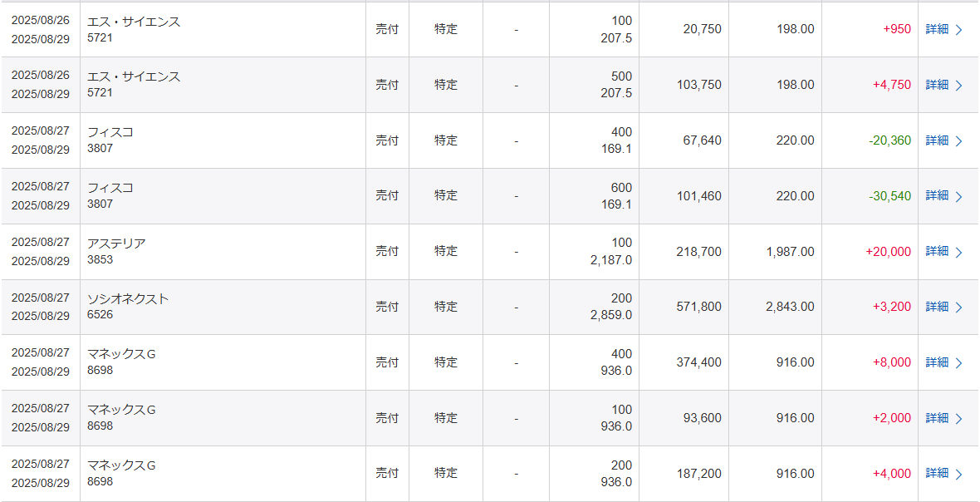The width and height of the screenshot is (980, 502).
Task: Click chevron arrow in マネックスG +2,000 row
Action: pos(959,419)
